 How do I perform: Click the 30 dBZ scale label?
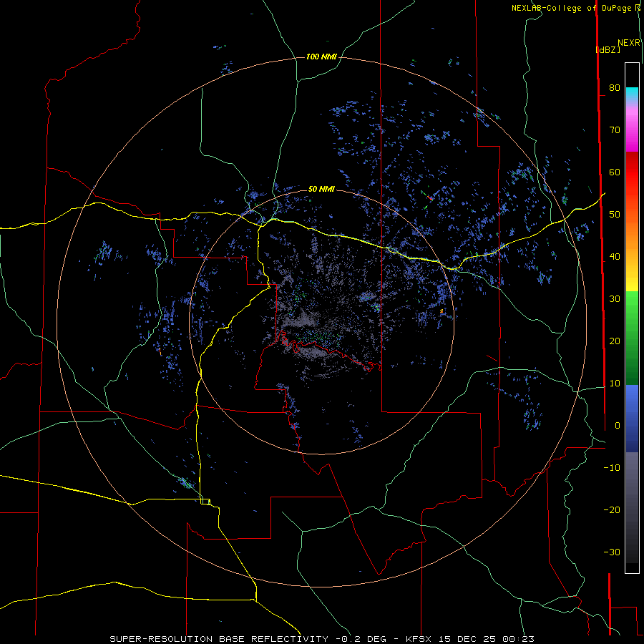point(615,298)
